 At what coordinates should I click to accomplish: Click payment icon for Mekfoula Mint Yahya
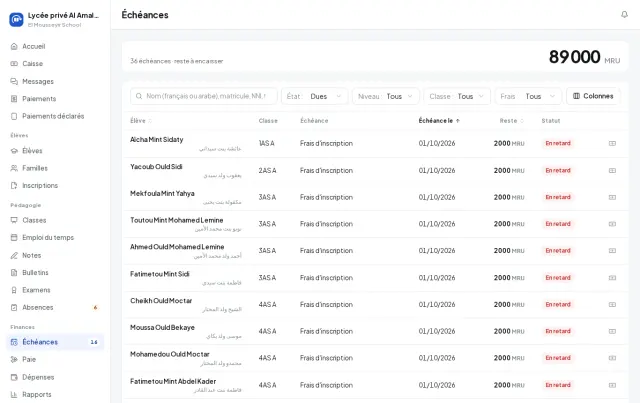click(612, 197)
